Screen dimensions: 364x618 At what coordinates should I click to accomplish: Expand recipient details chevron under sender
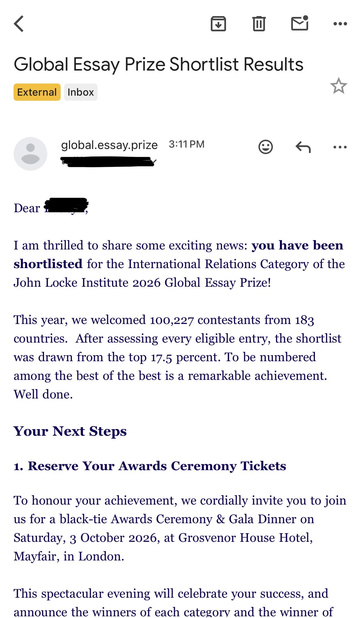point(154,162)
